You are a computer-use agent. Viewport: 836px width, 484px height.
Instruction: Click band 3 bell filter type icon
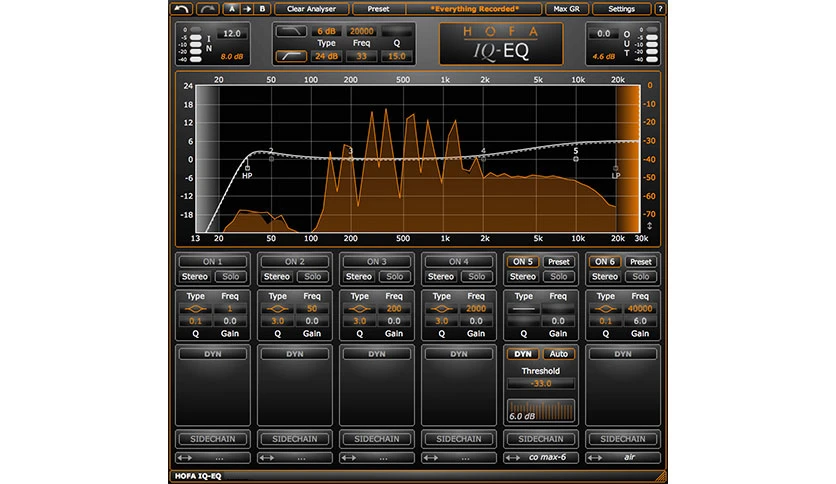click(359, 309)
